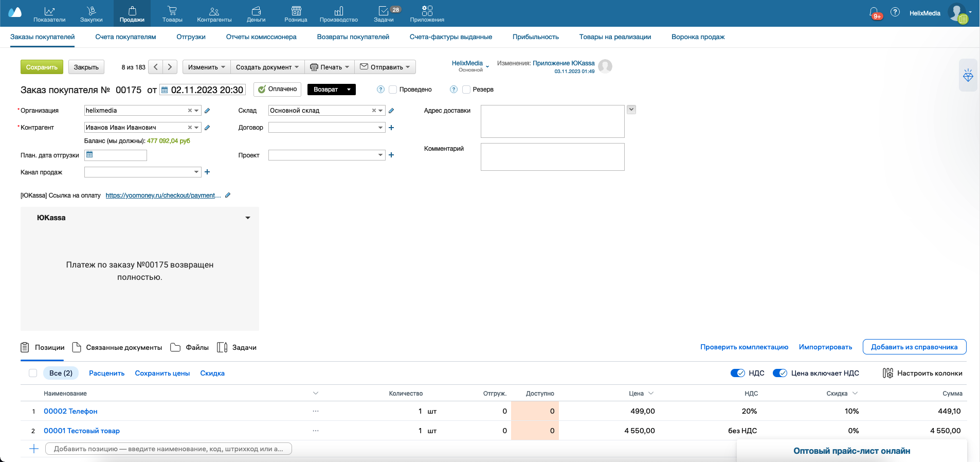Open the Деньги section
Image resolution: width=980 pixels, height=462 pixels.
[256, 14]
